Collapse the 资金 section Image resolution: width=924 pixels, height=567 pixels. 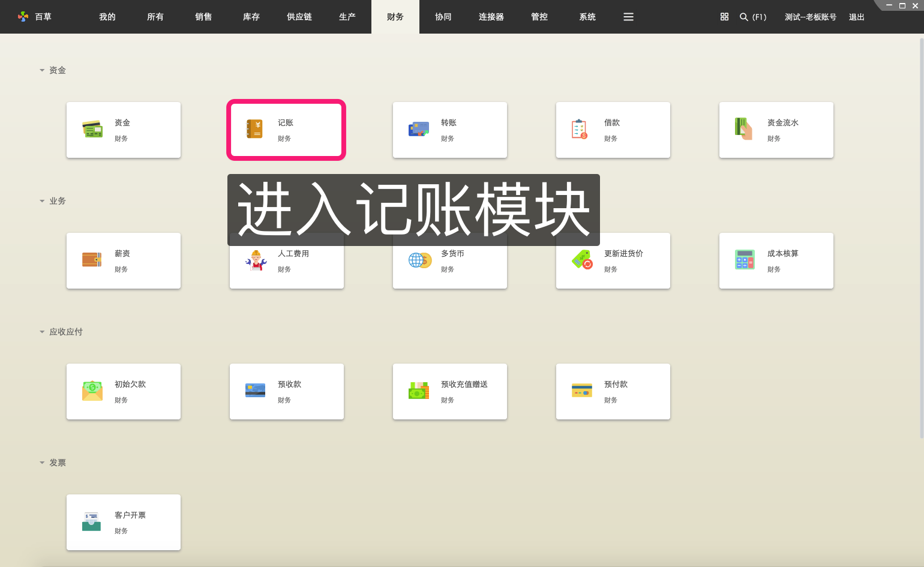42,70
